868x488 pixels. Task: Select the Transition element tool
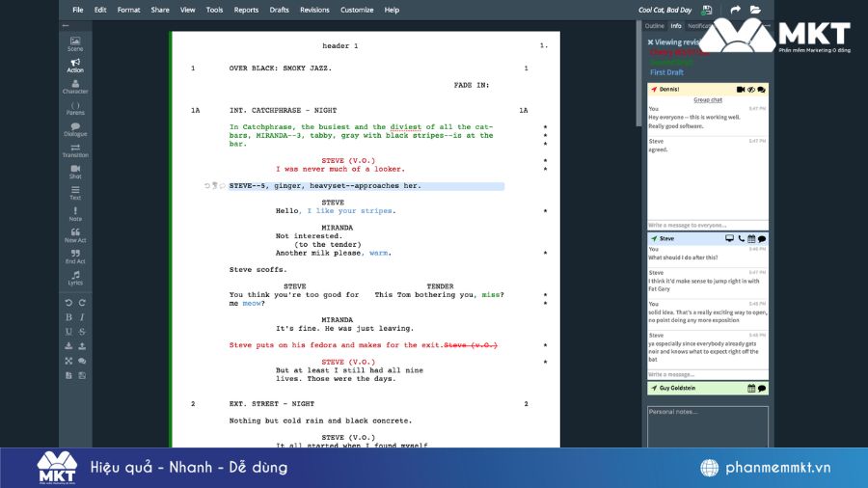75,149
